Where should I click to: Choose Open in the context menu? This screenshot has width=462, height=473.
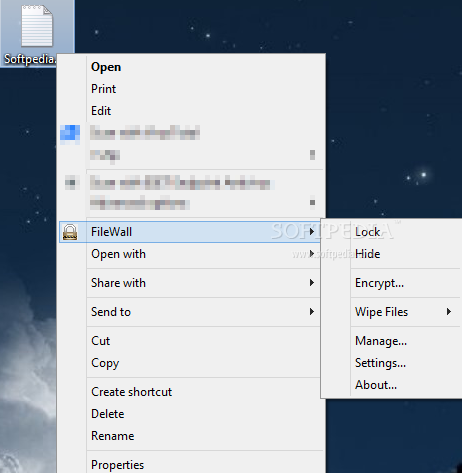coord(190,67)
